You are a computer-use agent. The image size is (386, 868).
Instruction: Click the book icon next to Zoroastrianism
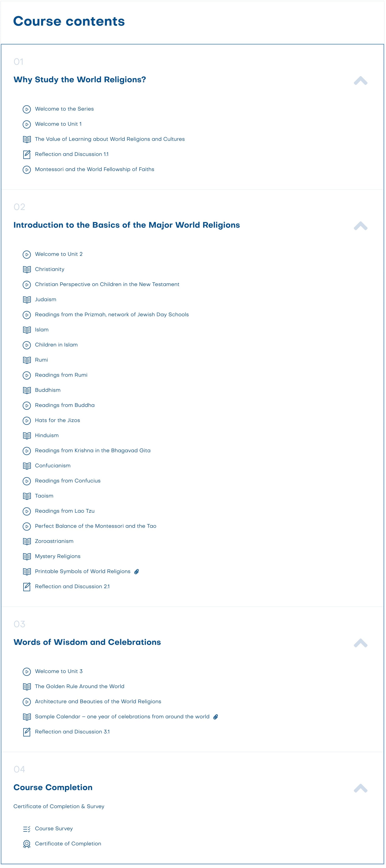(27, 542)
